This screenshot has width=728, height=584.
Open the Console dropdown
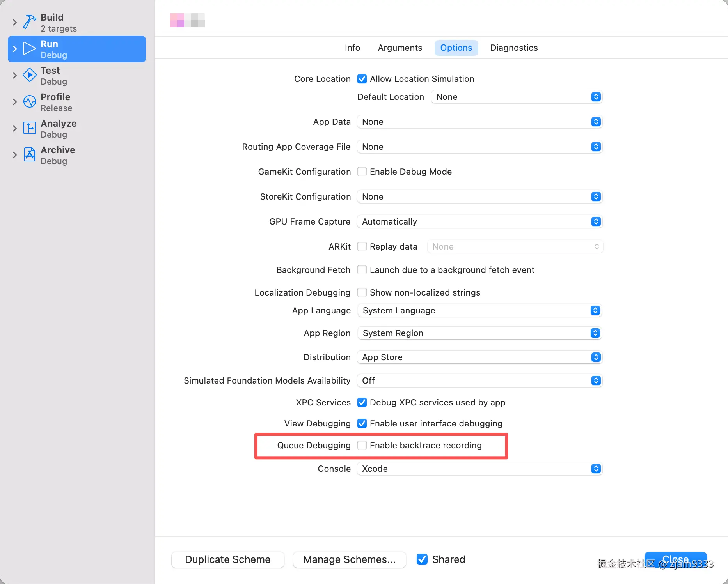click(479, 469)
